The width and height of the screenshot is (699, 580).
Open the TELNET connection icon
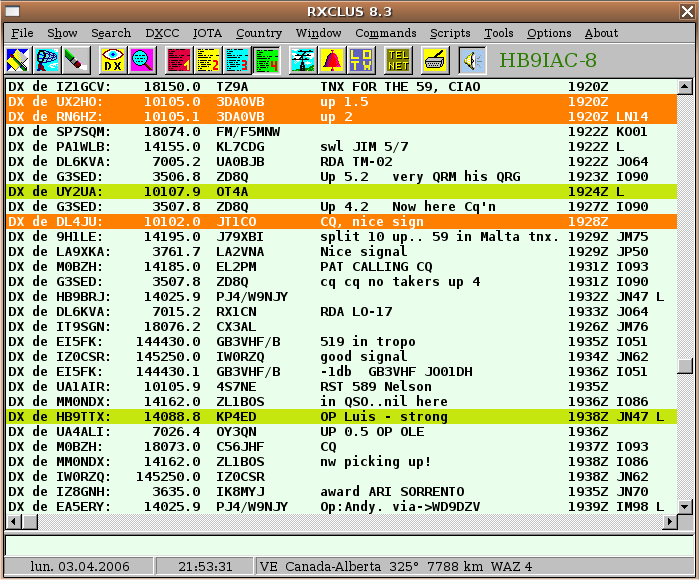click(x=398, y=60)
